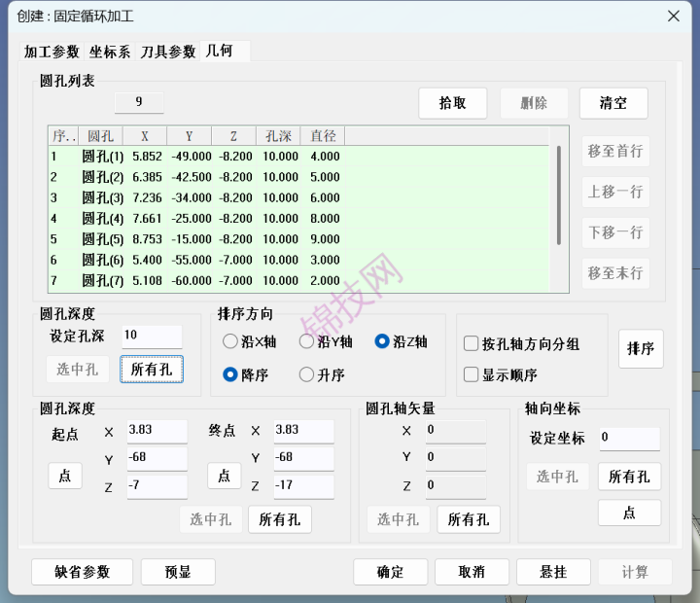Image resolution: width=700 pixels, height=603 pixels.
Task: Choose 升序 sorting order
Action: pyautogui.click(x=322, y=374)
